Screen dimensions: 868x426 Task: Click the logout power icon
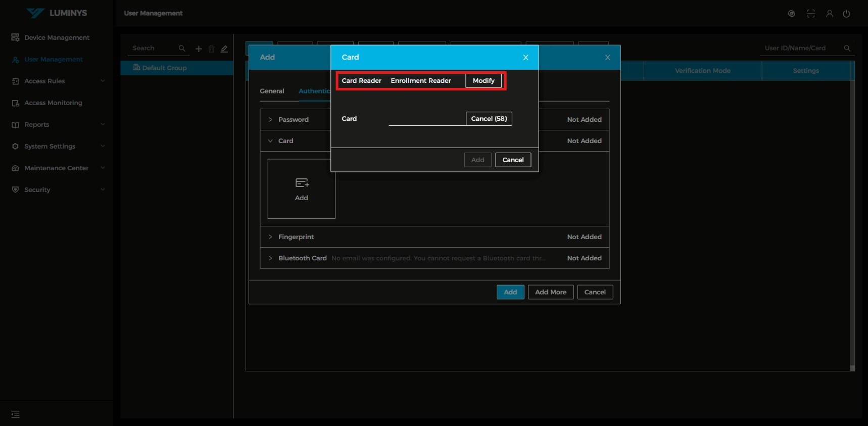pyautogui.click(x=846, y=14)
